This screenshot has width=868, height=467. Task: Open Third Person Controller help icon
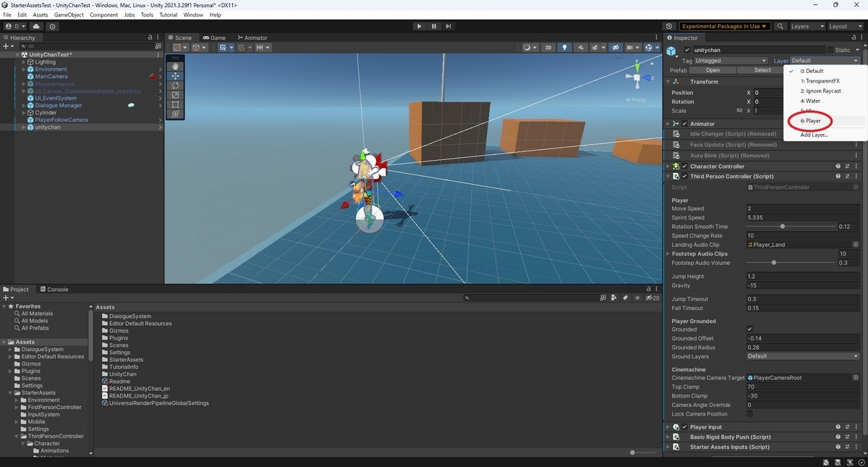click(x=838, y=176)
